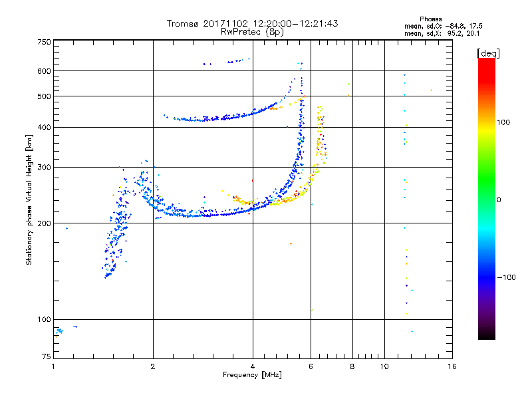The image size is (532, 399).
Task: Click the y-axis tick label '75'
Action: point(46,356)
